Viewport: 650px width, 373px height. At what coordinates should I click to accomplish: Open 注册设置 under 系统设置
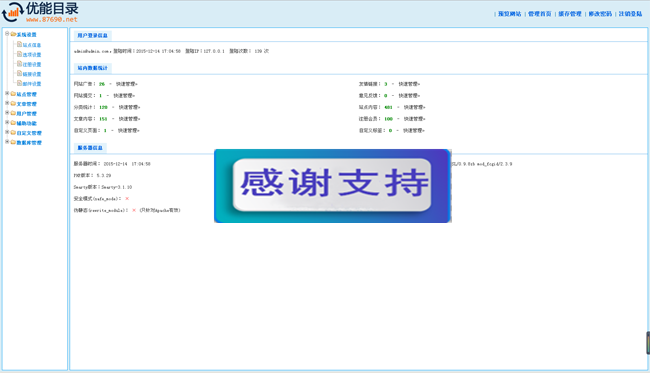pyautogui.click(x=32, y=64)
